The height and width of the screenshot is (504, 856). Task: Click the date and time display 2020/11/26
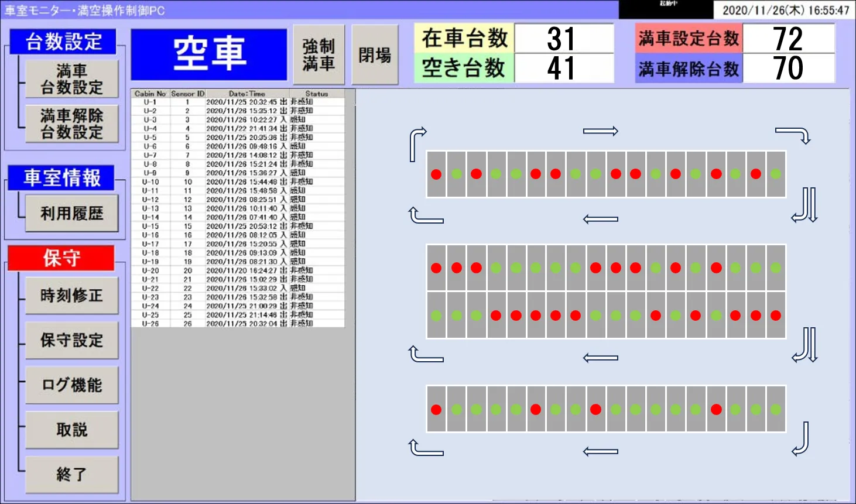tap(785, 11)
